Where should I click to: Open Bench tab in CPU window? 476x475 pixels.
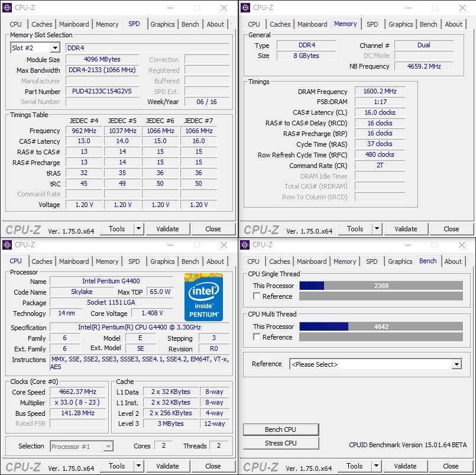pyautogui.click(x=190, y=261)
